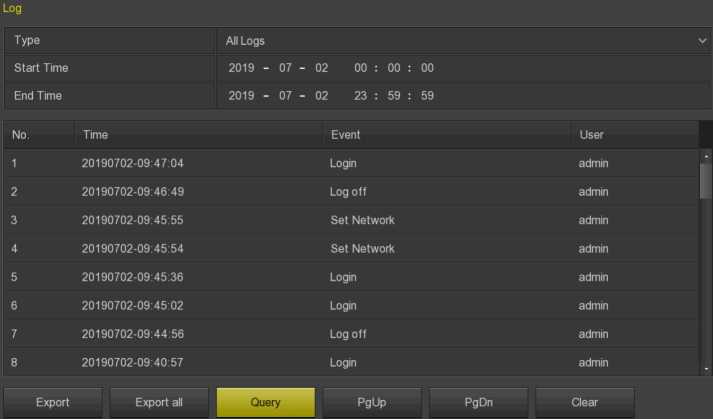713x419 pixels.
Task: Click the scrollbar up arrow
Action: click(x=706, y=156)
